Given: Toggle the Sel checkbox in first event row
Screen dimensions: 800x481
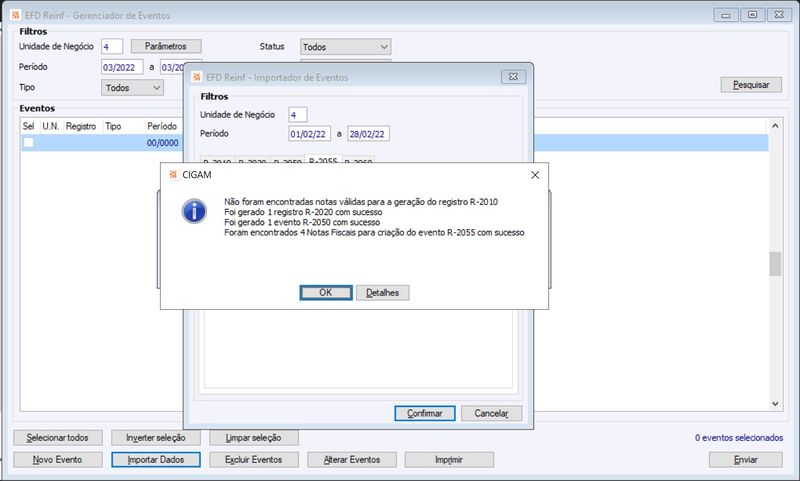Looking at the screenshot, I should [29, 142].
